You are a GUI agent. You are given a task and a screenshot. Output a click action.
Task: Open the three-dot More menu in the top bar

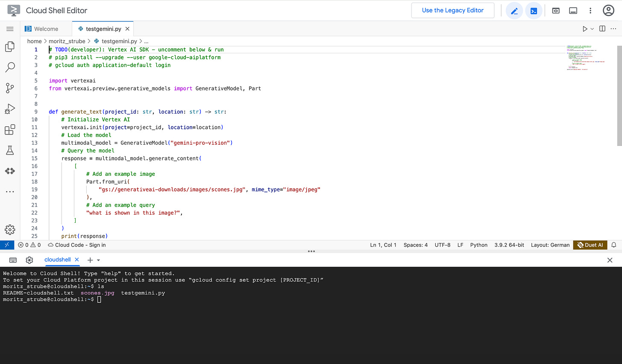(x=590, y=11)
